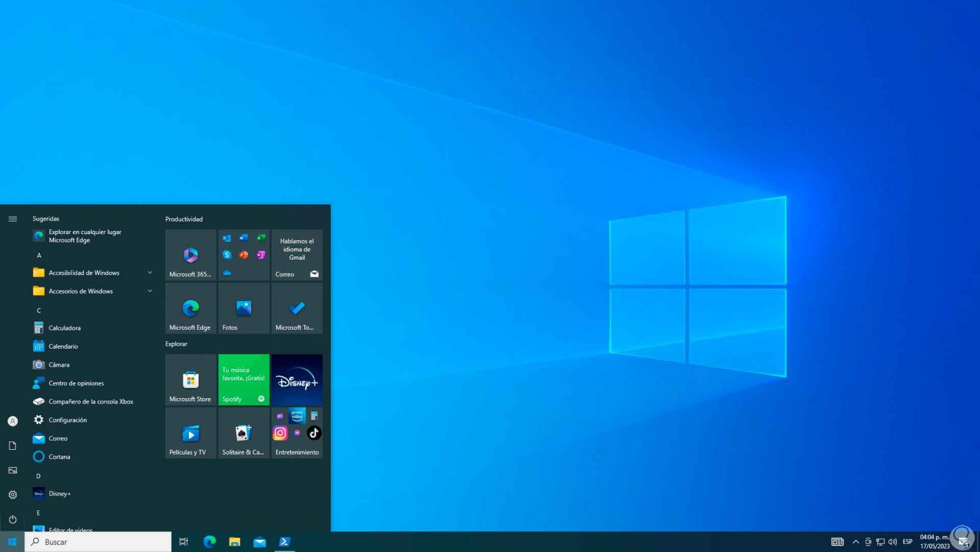Open Task View on the taskbar
Screen dimensions: 980x552
[x=184, y=542]
